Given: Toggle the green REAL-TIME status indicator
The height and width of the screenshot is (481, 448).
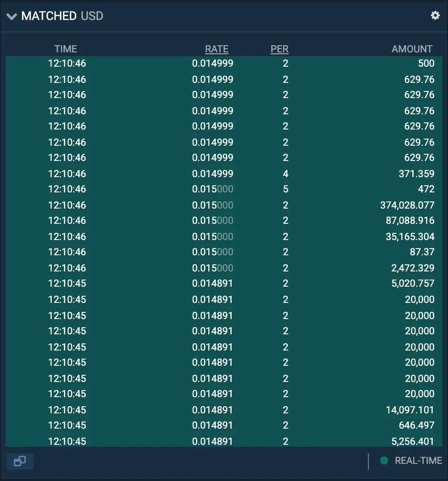Looking at the screenshot, I should click(384, 461).
